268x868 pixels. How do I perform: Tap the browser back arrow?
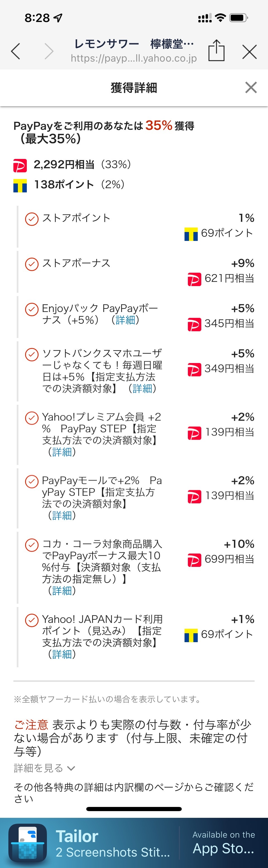click(x=16, y=52)
